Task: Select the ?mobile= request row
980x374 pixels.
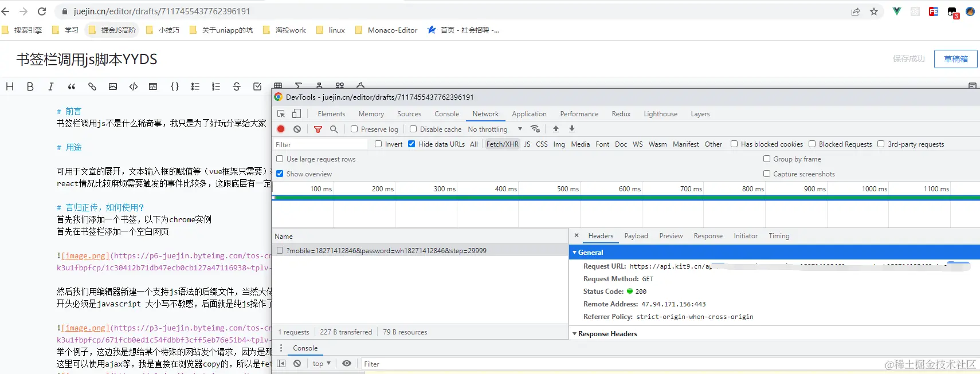Action: click(x=420, y=250)
